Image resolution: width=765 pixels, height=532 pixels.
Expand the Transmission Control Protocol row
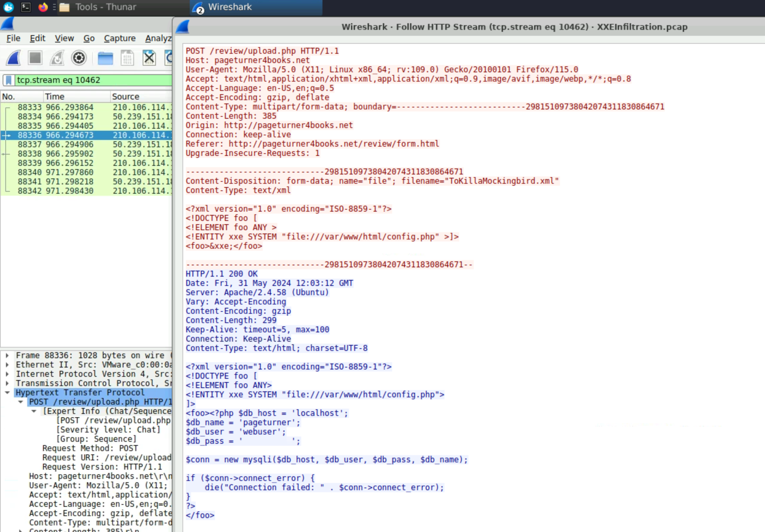pyautogui.click(x=7, y=383)
